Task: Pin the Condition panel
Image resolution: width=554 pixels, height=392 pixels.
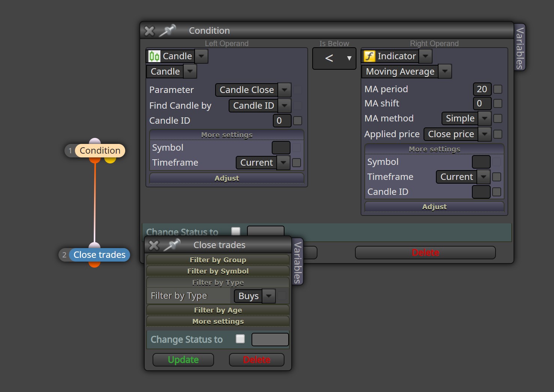Action: [168, 31]
